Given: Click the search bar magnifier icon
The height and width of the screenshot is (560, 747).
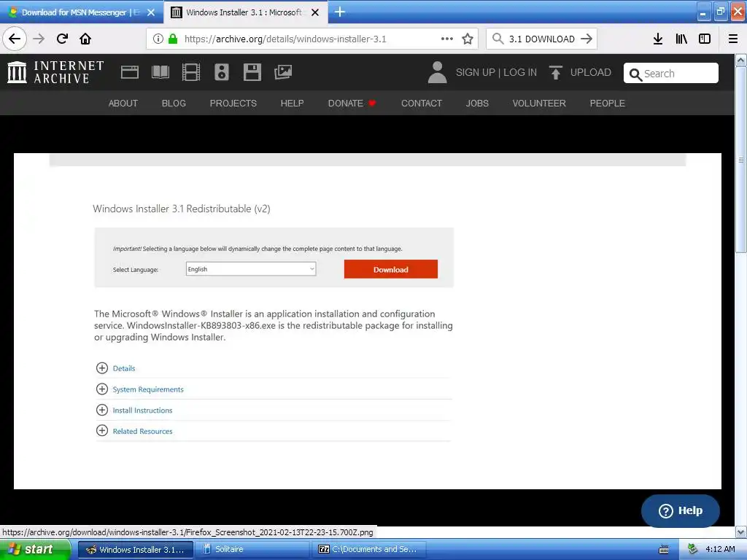Looking at the screenshot, I should pos(498,39).
